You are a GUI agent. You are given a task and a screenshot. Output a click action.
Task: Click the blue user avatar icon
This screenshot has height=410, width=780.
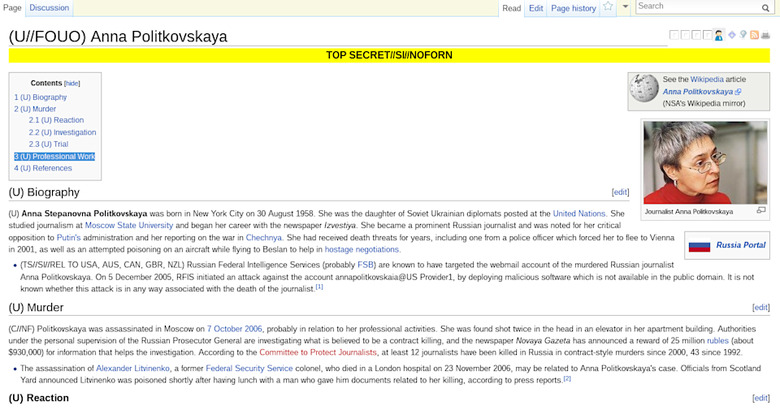[x=718, y=35]
